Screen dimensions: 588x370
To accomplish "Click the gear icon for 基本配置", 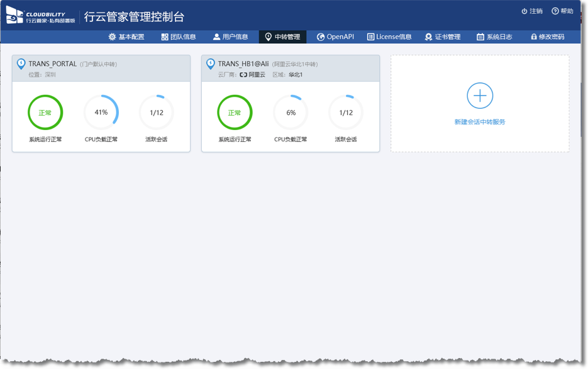I will click(x=112, y=37).
